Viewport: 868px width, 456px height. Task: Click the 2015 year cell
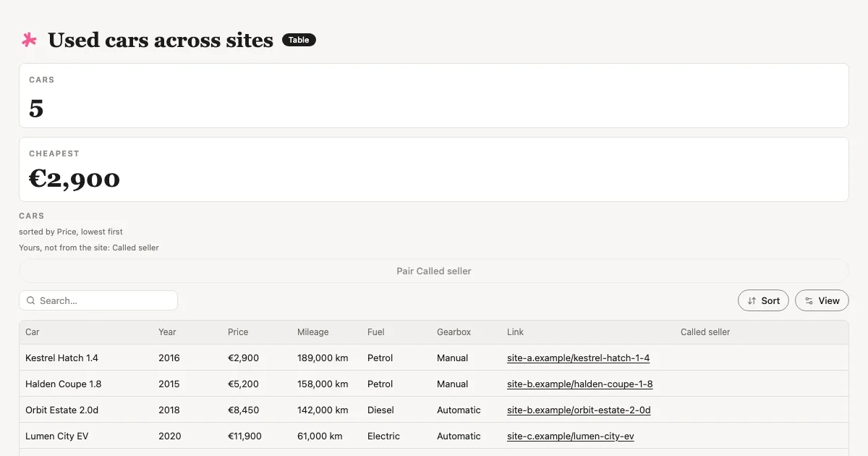[169, 384]
